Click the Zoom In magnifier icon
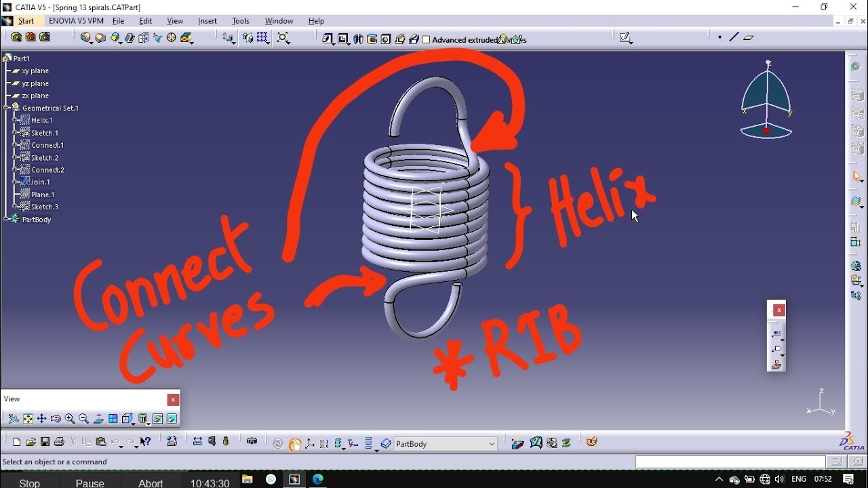Viewport: 868px width, 488px height. [x=70, y=419]
